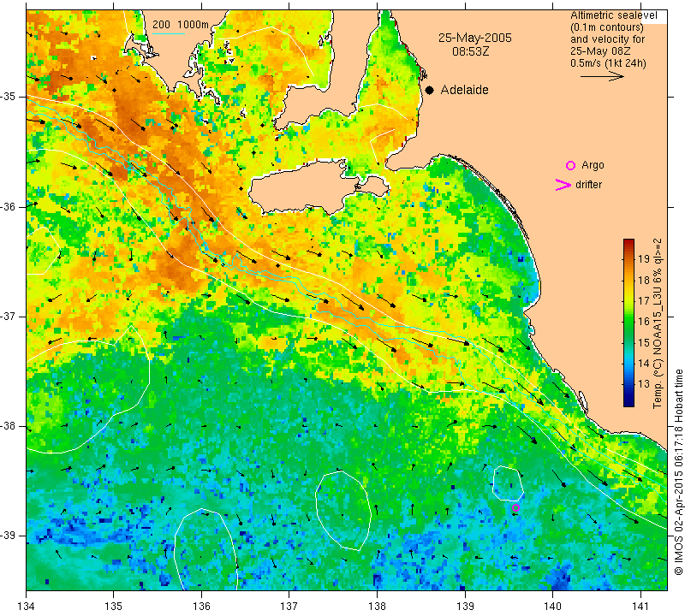The image size is (685, 616).
Task: Click the 134 longitude axis label
Action: click(27, 607)
